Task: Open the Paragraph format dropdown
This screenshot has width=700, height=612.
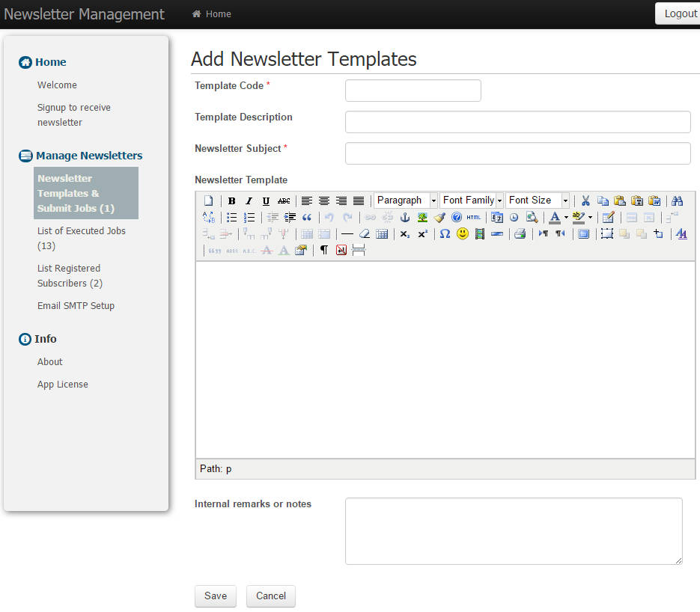Action: (x=406, y=201)
